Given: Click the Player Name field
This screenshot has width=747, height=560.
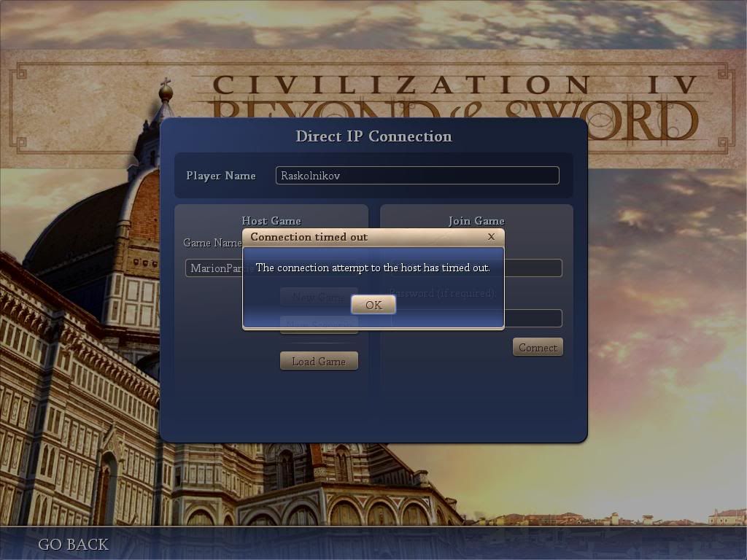Looking at the screenshot, I should (417, 175).
